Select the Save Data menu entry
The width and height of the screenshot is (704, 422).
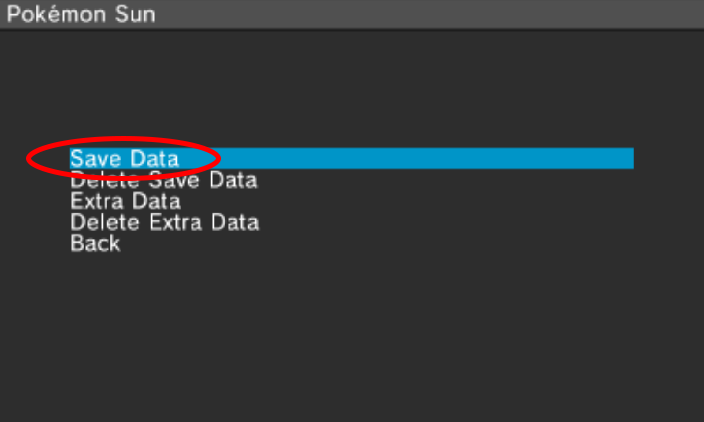(124, 159)
